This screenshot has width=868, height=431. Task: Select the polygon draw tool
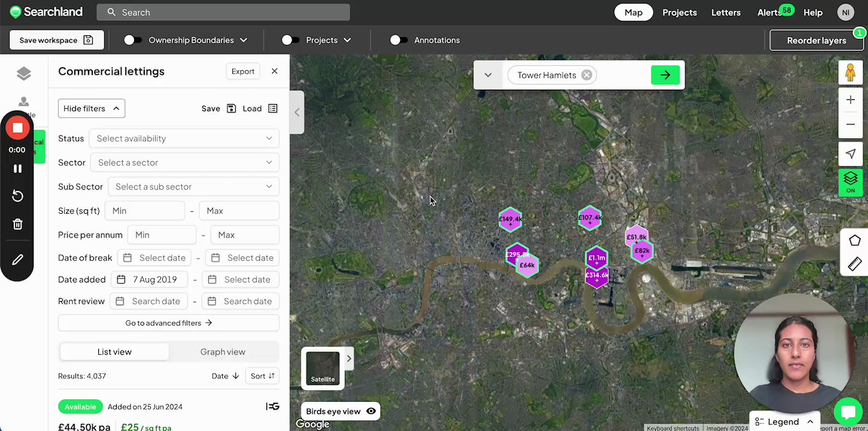point(854,241)
